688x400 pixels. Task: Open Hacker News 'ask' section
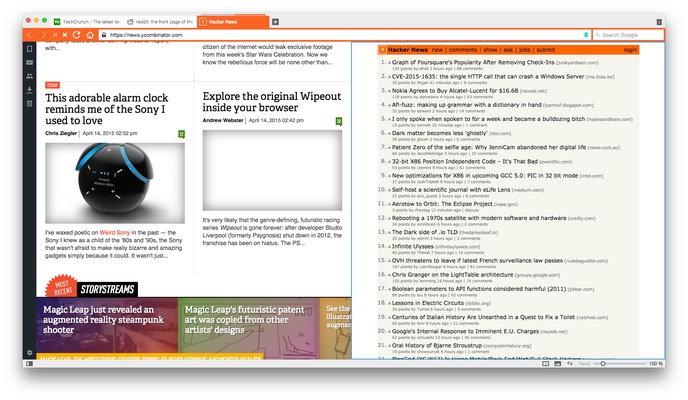[508, 50]
